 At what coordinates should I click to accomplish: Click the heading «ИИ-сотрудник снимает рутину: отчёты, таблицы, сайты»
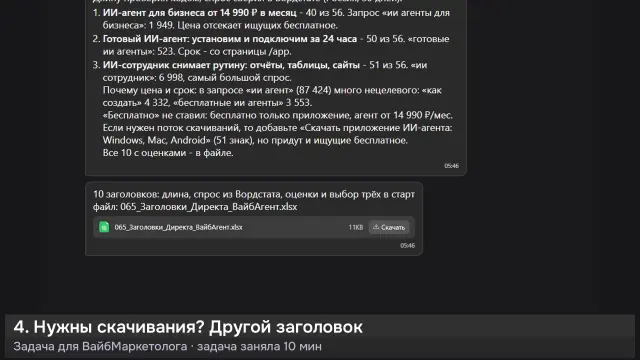(x=231, y=65)
